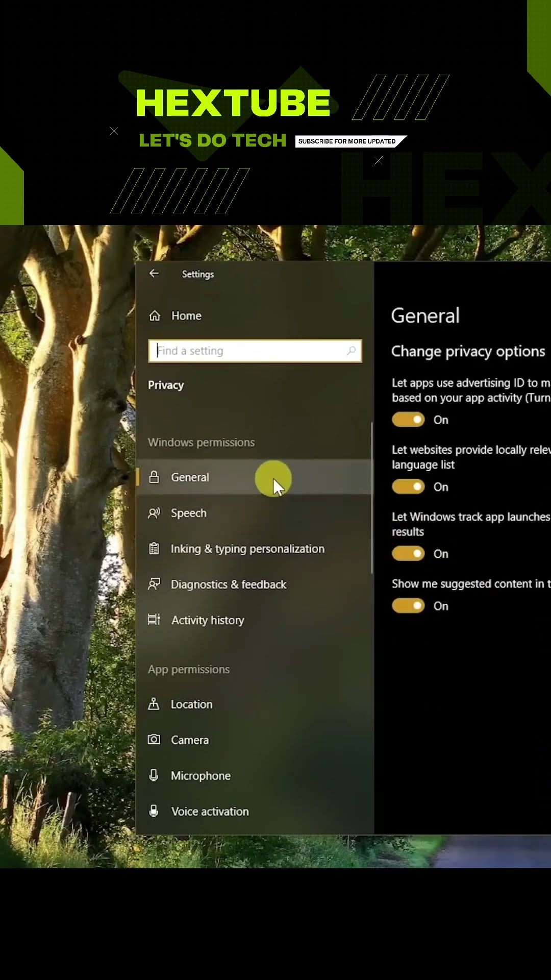Image resolution: width=551 pixels, height=980 pixels.
Task: Open Activity history settings
Action: [x=254, y=620]
